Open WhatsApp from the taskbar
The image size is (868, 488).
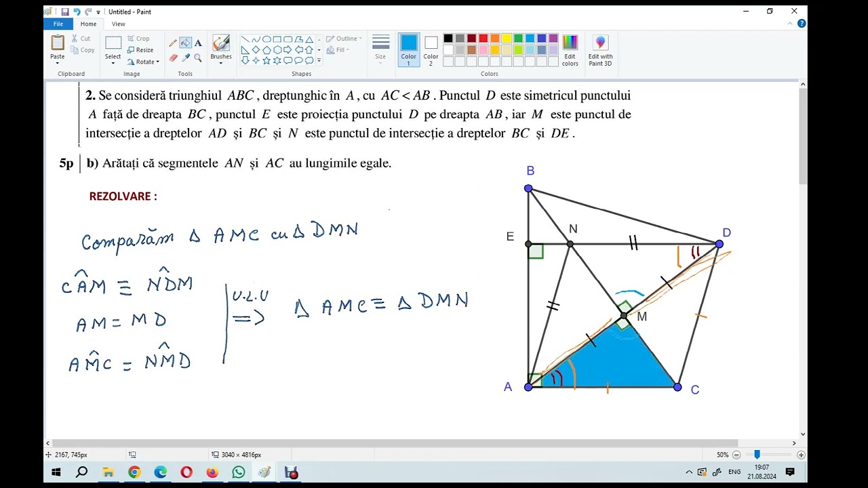[238, 472]
